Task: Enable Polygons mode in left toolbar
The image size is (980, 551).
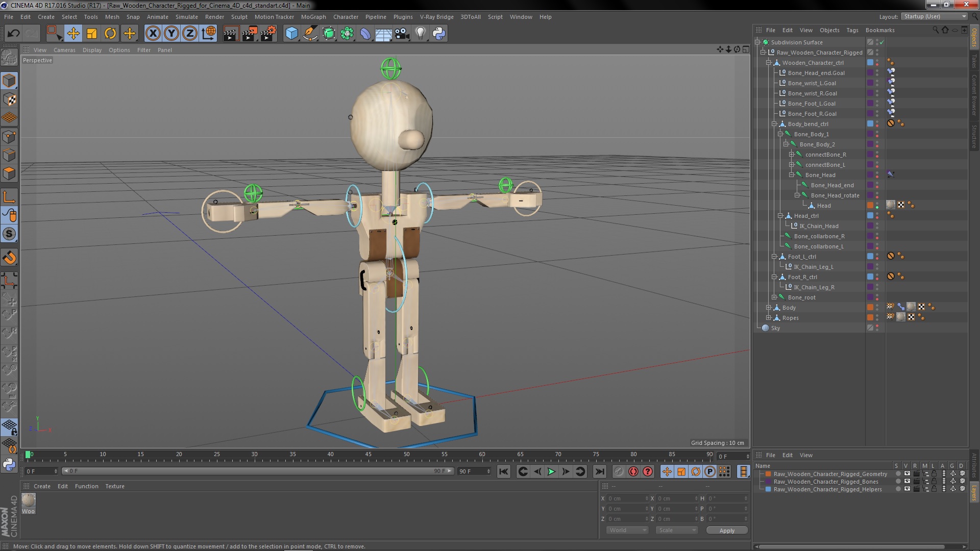Action: [9, 173]
